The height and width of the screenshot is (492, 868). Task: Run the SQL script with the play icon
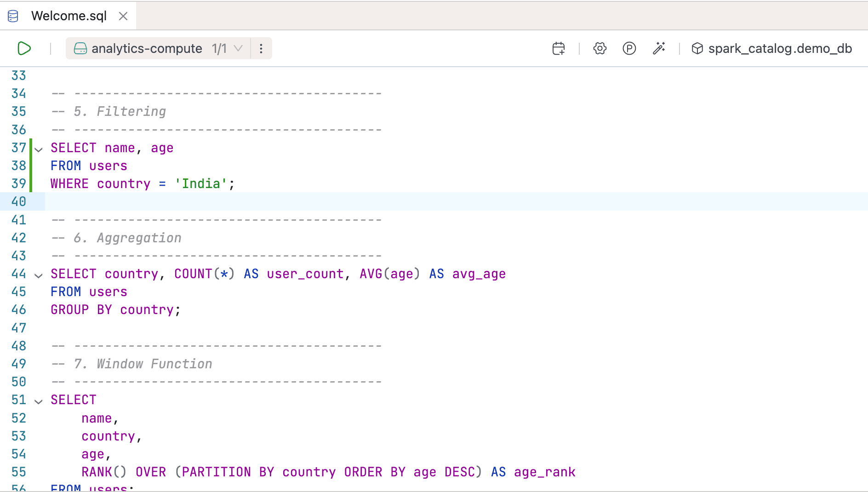24,48
